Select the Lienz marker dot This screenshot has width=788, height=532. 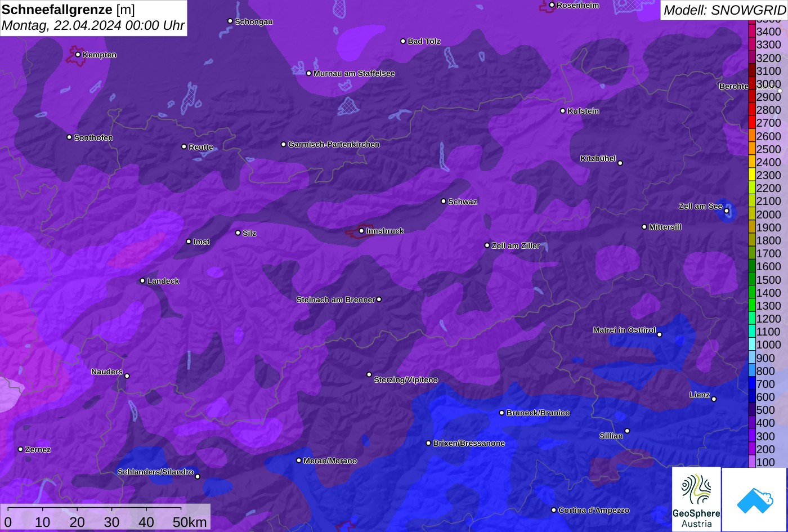[x=714, y=399]
